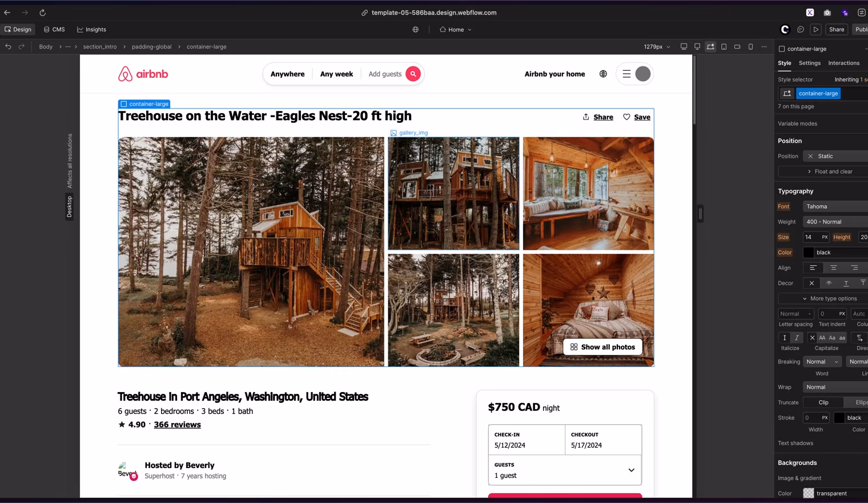Switch to the mobile portrait breakpoint
The image size is (868, 503).
click(750, 47)
